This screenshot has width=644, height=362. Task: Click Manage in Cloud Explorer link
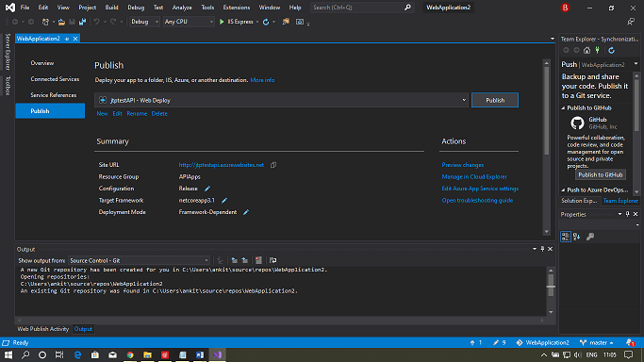(x=474, y=177)
